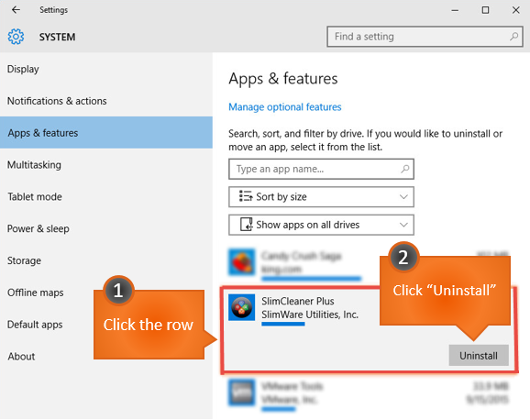Open the Show apps on all drives dropdown
The width and height of the screenshot is (530, 420).
[x=321, y=225]
